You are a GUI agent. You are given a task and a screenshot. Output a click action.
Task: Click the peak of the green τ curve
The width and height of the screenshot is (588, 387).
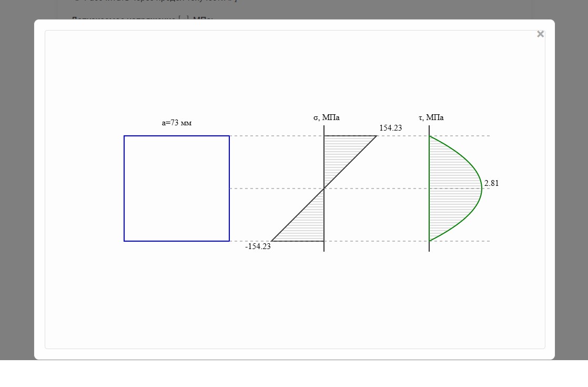(481, 188)
